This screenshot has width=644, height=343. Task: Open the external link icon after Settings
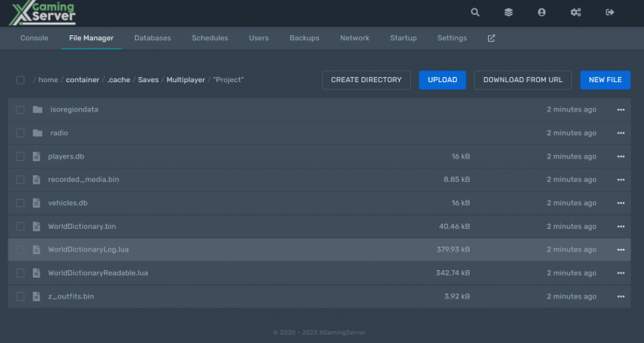pos(491,39)
